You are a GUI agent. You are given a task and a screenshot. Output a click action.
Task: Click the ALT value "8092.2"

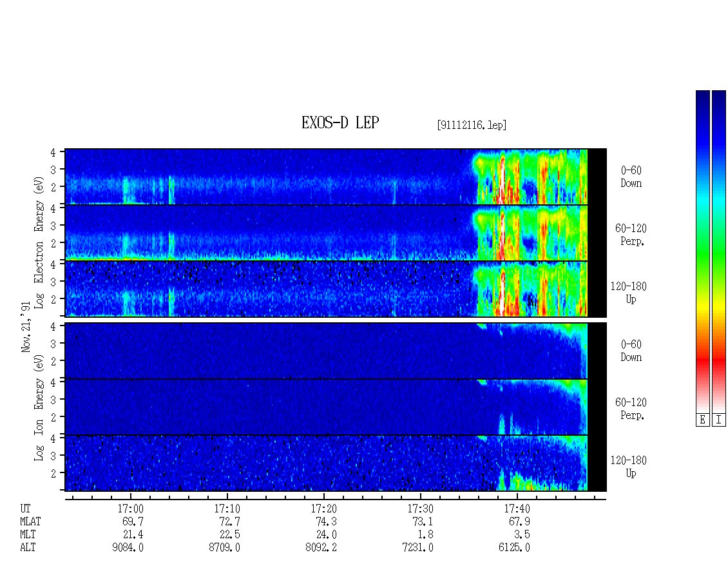point(321,548)
